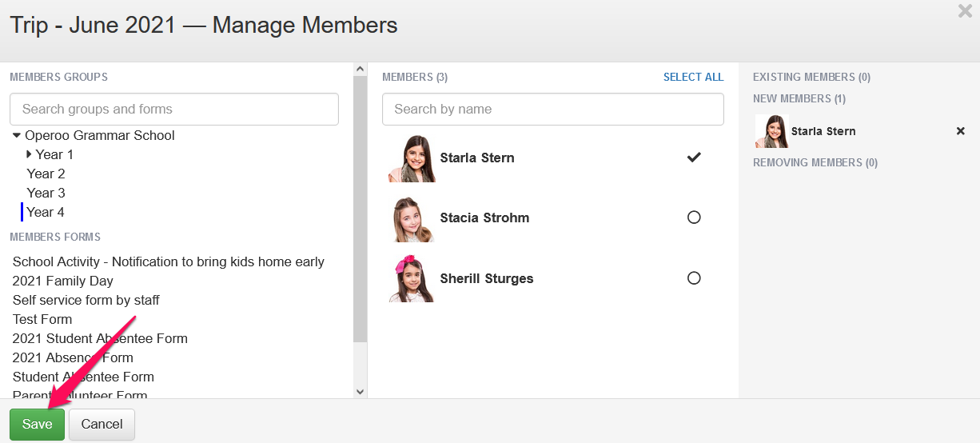Select Stacia Strohm's radio circle
This screenshot has height=443, width=980.
point(694,218)
